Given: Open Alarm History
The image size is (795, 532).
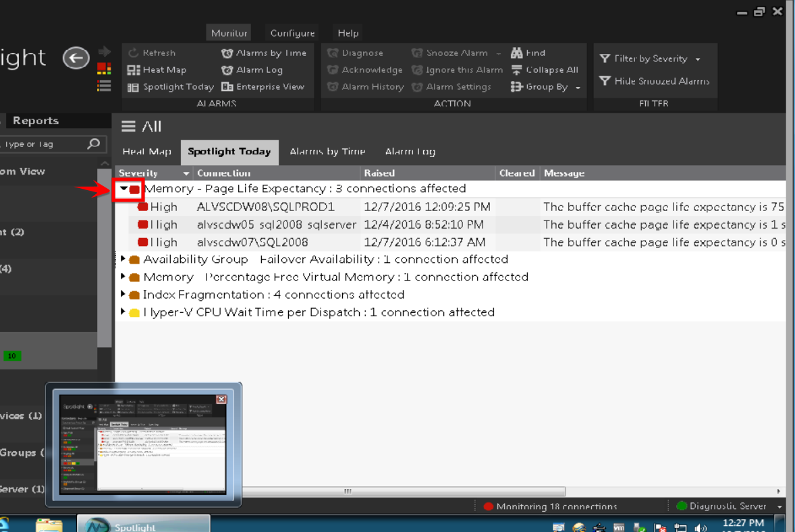Looking at the screenshot, I should tap(366, 87).
